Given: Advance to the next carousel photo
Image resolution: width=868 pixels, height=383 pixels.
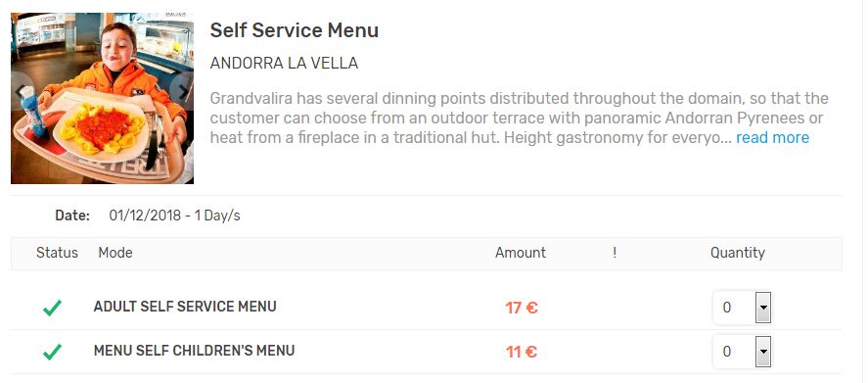Looking at the screenshot, I should pos(182,91).
